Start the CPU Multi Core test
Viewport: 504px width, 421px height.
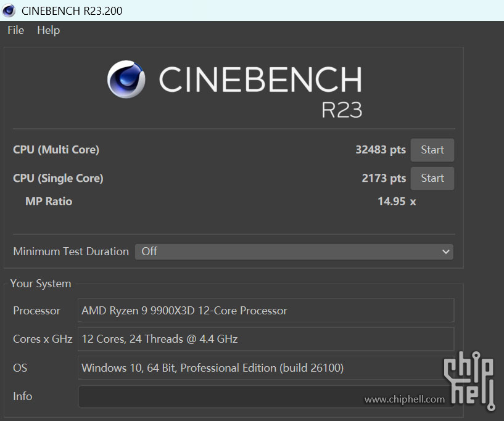pos(432,150)
